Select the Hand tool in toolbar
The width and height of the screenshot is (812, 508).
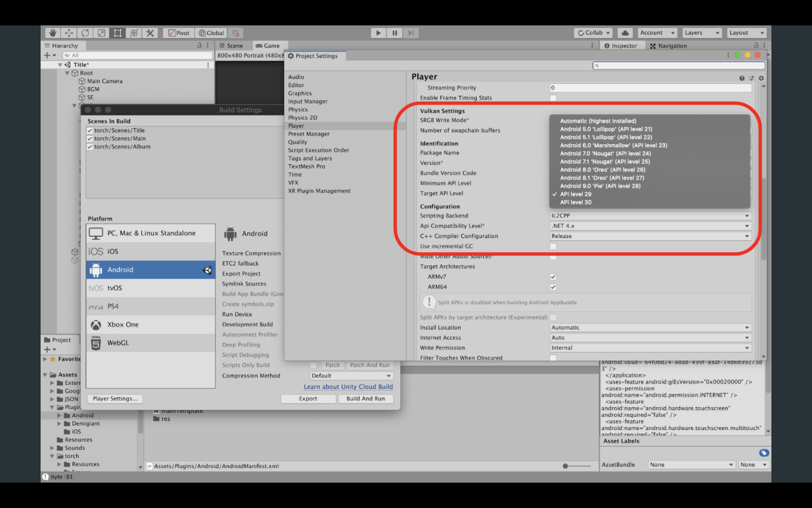pos(53,33)
